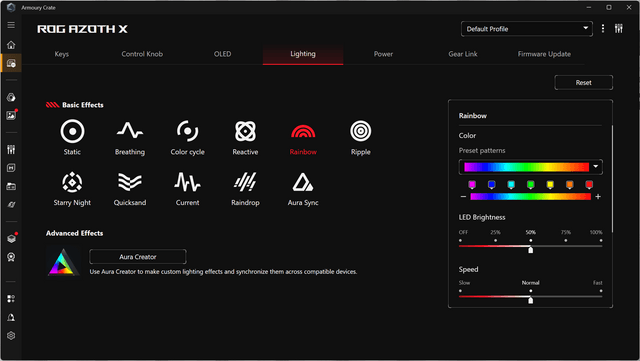Click the Lighting tab
The width and height of the screenshot is (640, 361).
303,54
